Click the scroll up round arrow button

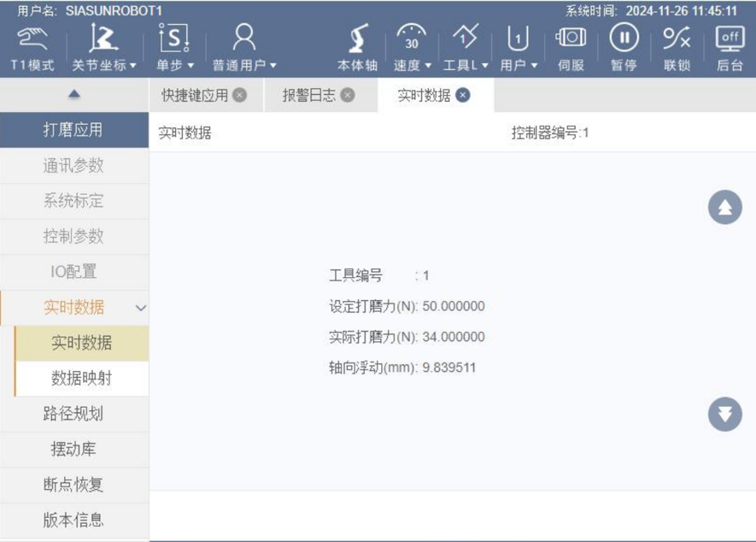[x=724, y=208]
